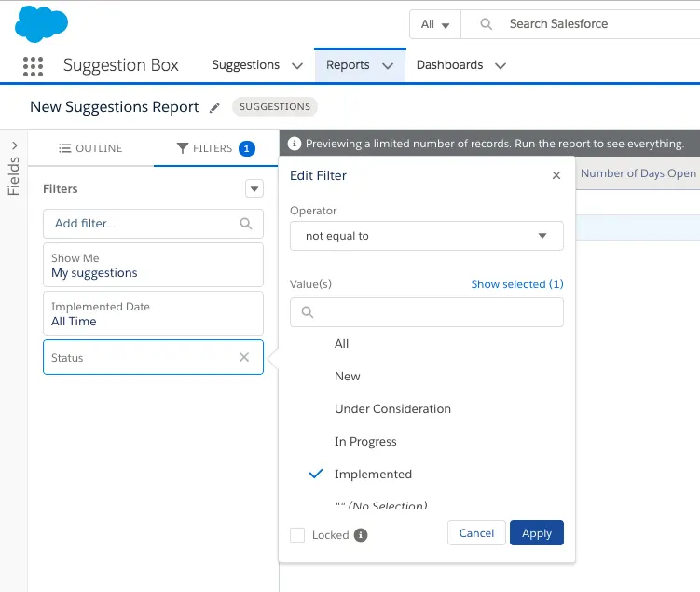Click the Number of Days Open column header
This screenshot has width=700, height=592.
(638, 173)
